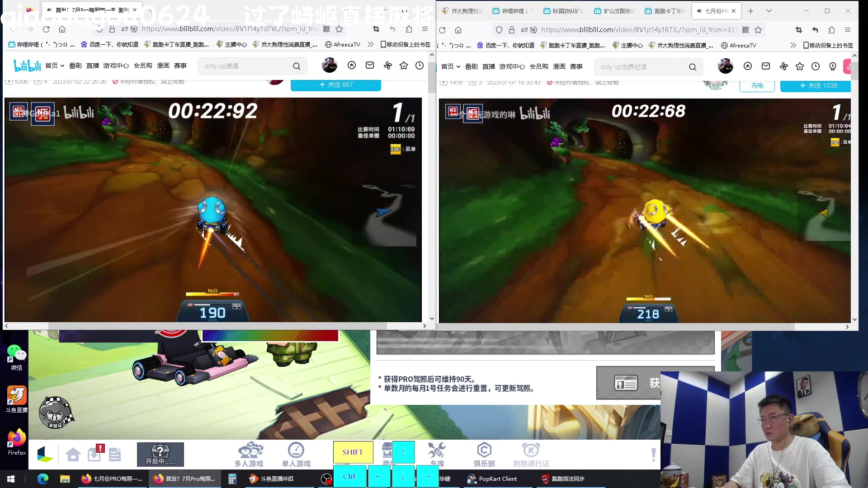Open user avatar in left Bilibili header

[x=330, y=66]
